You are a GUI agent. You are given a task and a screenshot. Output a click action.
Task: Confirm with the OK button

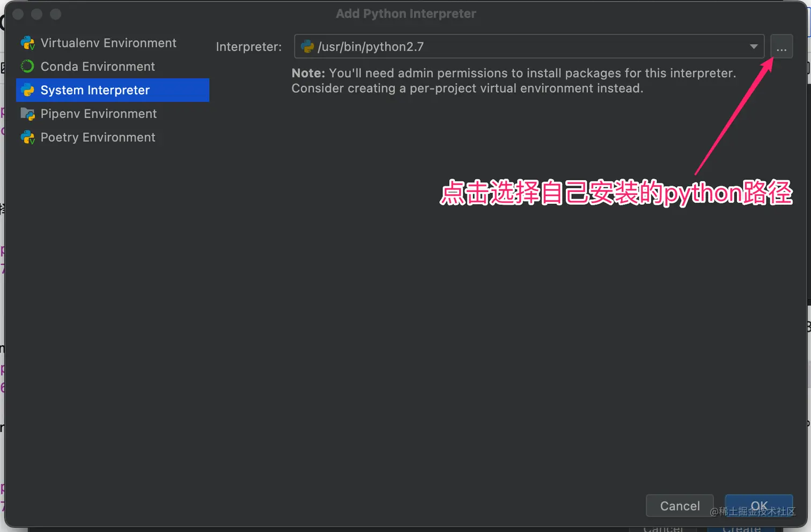pyautogui.click(x=759, y=506)
